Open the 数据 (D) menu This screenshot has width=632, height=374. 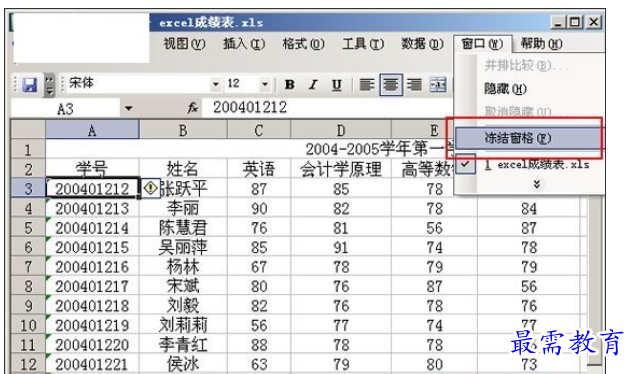[x=422, y=44]
